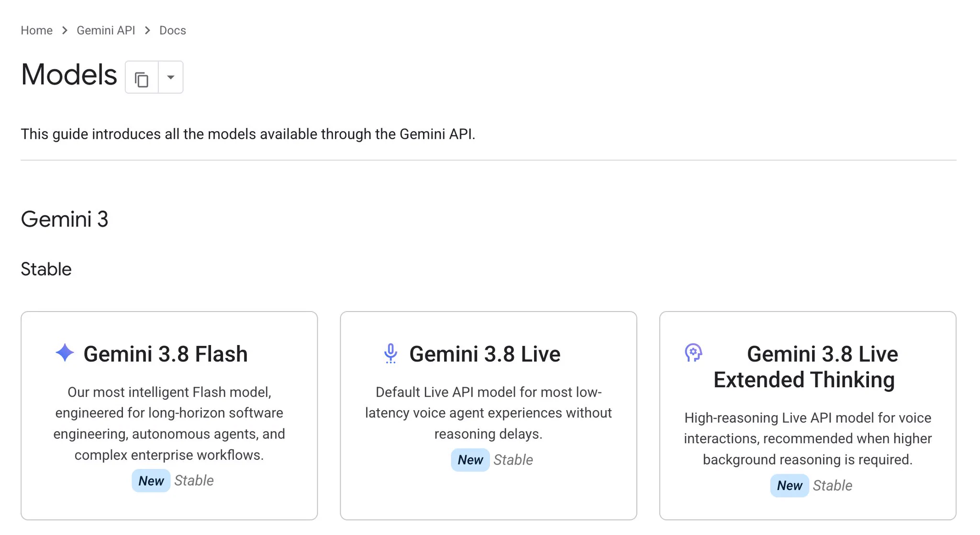The image size is (980, 535).
Task: Click the New badge on Extended Thinking card
Action: click(790, 486)
